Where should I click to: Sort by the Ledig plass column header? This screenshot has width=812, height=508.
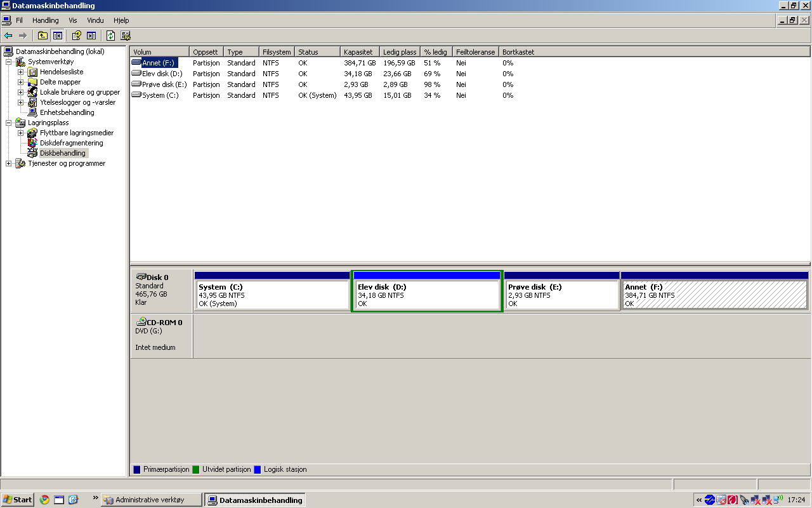pos(400,52)
